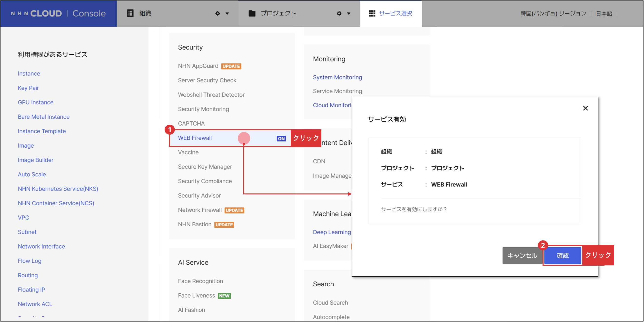Image resolution: width=644 pixels, height=322 pixels.
Task: Open Instance Template in sidebar
Action: click(42, 131)
